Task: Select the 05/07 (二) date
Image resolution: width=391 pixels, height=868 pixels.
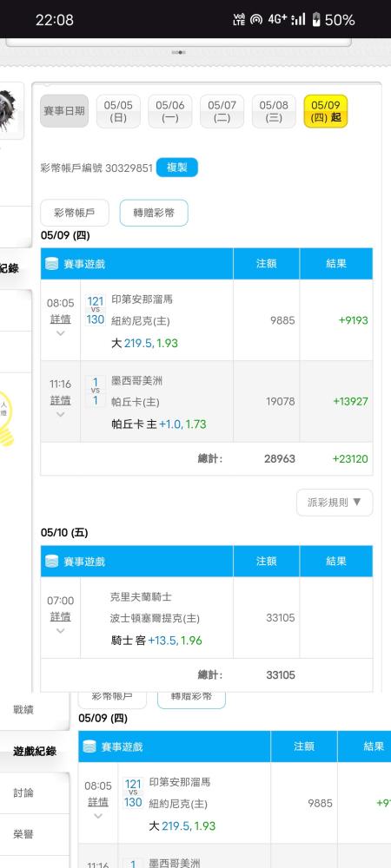Action: point(222,111)
